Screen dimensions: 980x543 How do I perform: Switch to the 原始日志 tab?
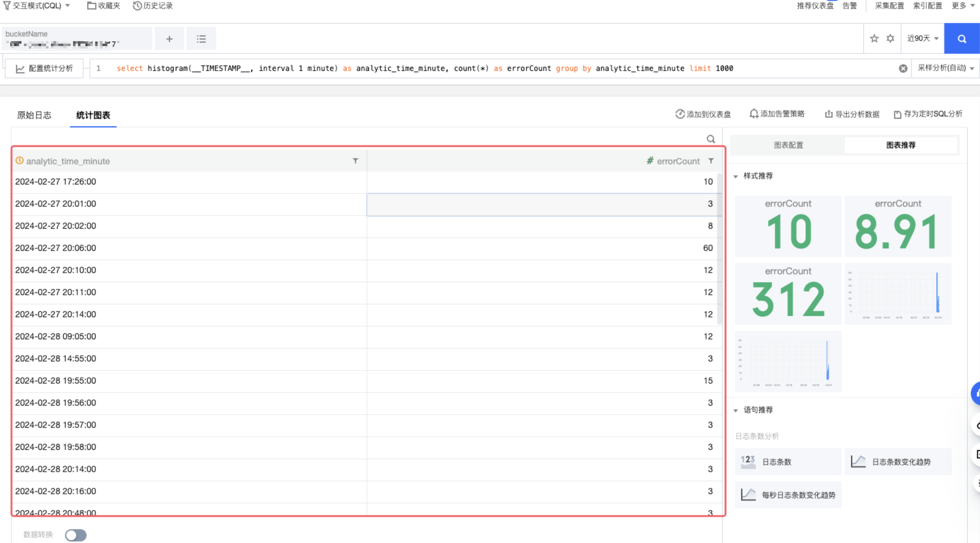[34, 115]
